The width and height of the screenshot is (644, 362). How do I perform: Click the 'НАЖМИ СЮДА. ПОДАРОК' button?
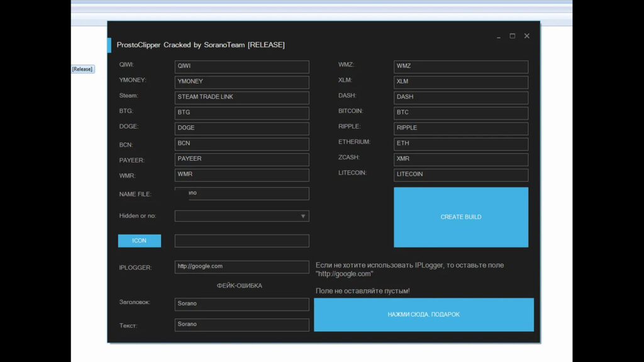pyautogui.click(x=424, y=314)
